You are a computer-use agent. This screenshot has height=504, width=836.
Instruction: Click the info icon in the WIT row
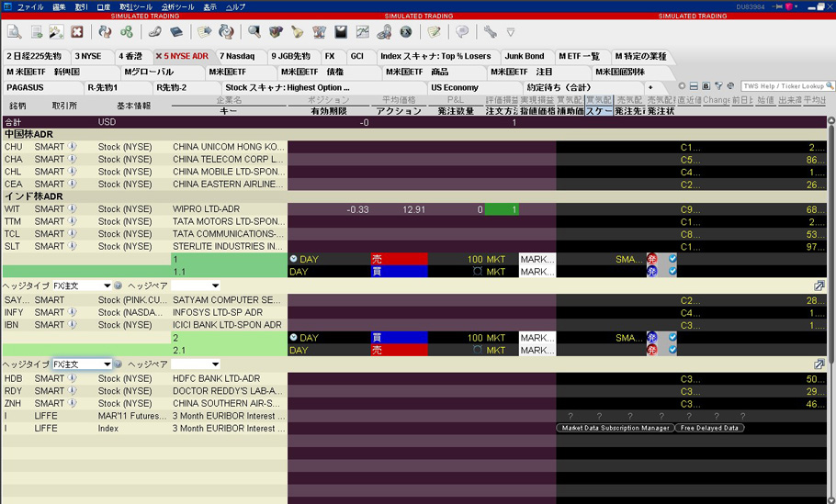coord(72,208)
